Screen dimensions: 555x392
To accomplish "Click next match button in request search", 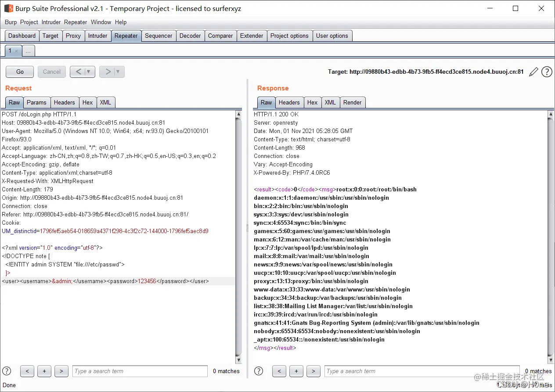I will pyautogui.click(x=61, y=371).
